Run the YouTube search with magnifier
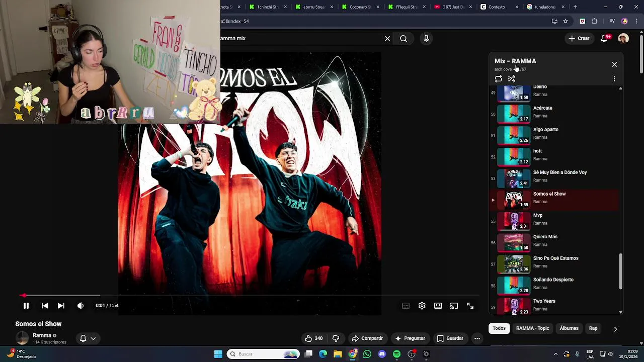Screen dimensions: 644x362 pyautogui.click(x=404, y=38)
